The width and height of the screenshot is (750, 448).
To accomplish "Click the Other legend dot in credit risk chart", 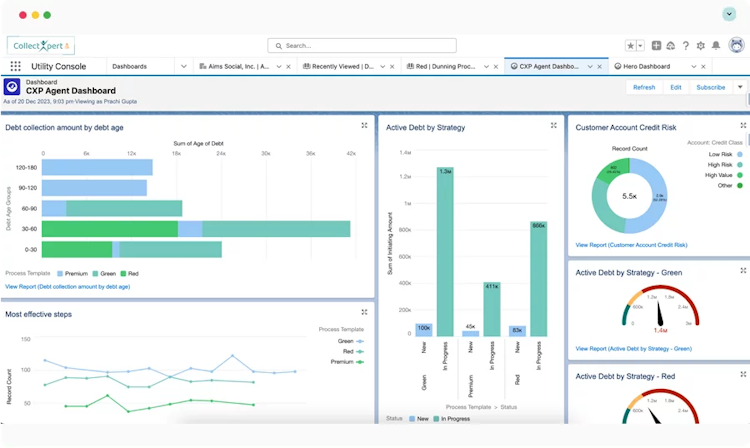I will pos(739,186).
